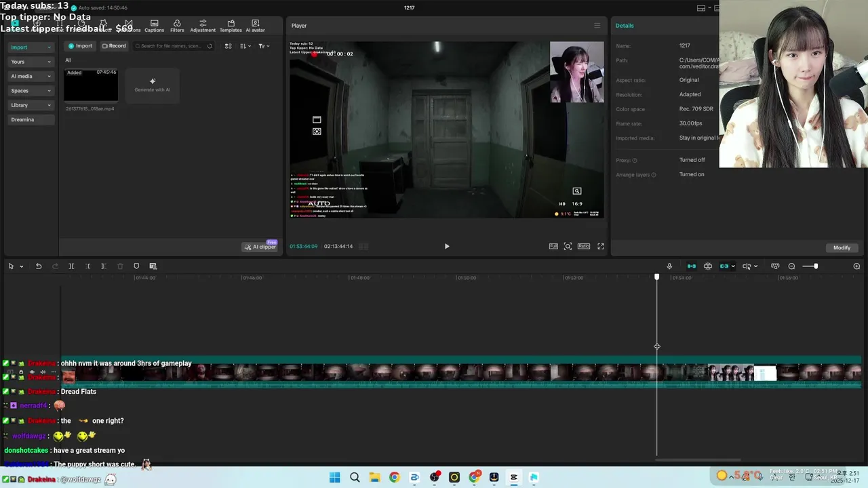
Task: Select the imported mp4 media thumbnail
Action: click(x=91, y=85)
